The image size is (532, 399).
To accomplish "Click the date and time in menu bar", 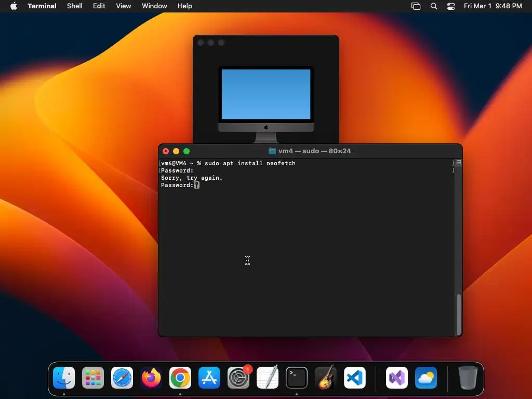I will point(493,6).
